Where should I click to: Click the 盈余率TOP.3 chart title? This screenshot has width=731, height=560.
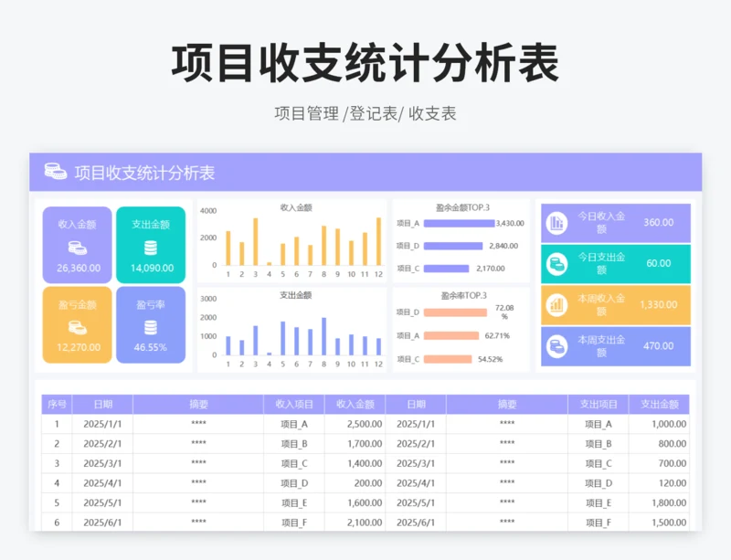(x=464, y=296)
